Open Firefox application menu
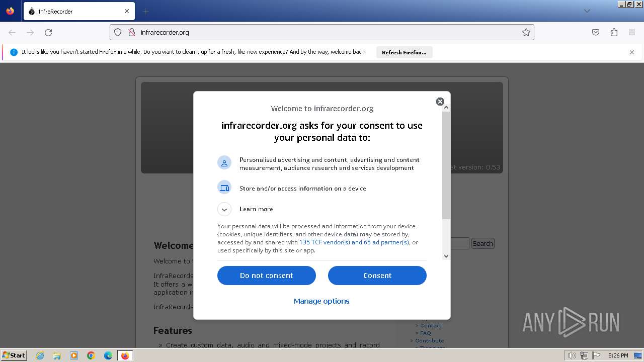This screenshot has width=644, height=362. (632, 32)
